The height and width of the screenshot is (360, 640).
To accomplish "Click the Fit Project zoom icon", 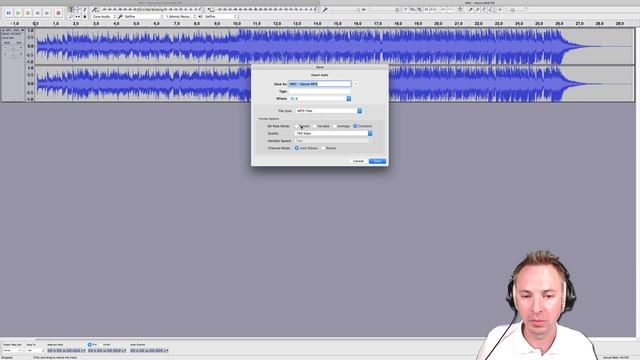I will pos(491,9).
